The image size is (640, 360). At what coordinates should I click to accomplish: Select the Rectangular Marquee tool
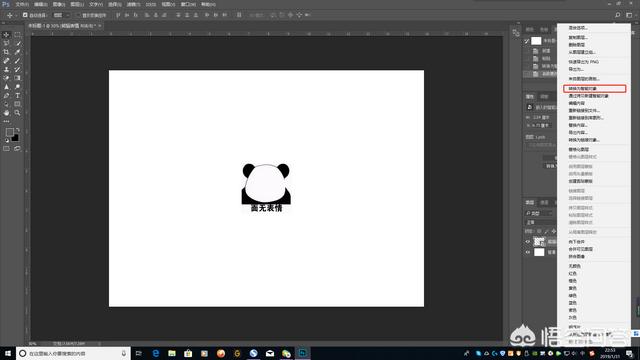[17, 35]
